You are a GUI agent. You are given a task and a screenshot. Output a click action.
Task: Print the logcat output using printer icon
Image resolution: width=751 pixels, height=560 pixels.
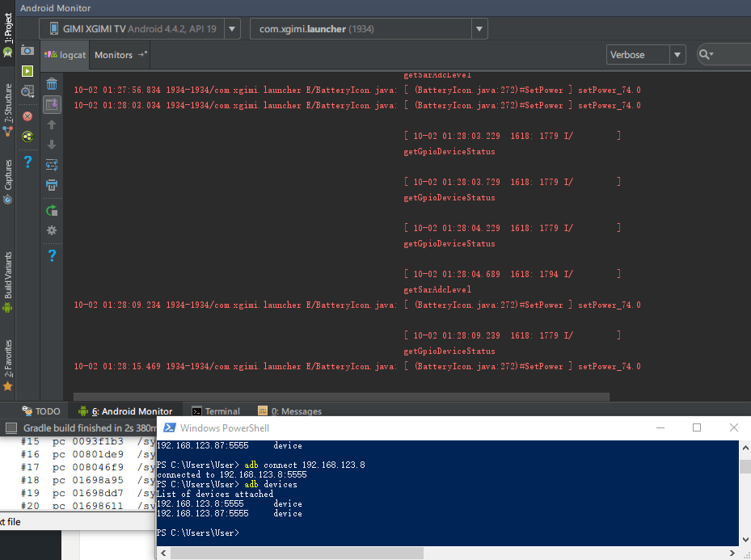pyautogui.click(x=52, y=185)
